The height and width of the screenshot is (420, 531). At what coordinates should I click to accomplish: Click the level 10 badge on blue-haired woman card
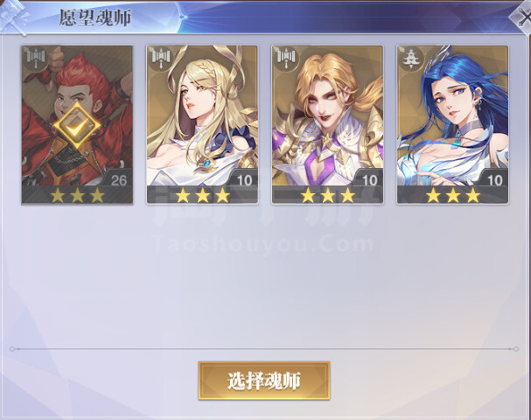click(x=494, y=180)
